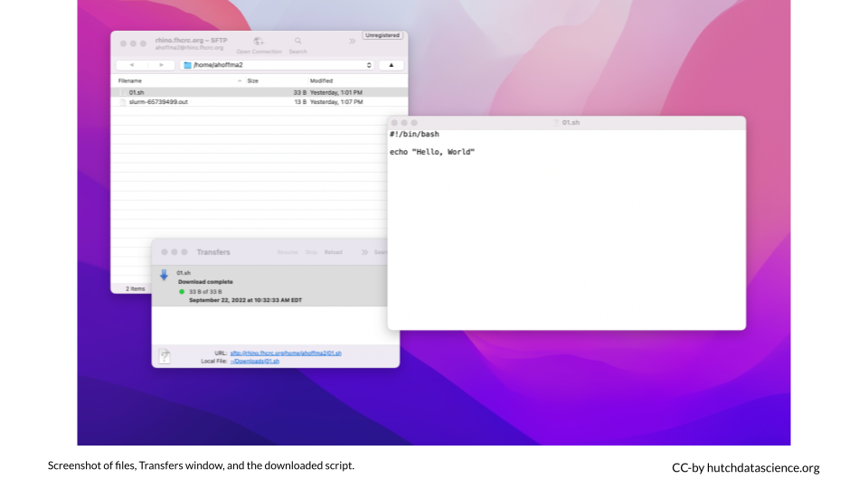The height and width of the screenshot is (488, 868).
Task: Go back with the left arrow button
Action: point(131,65)
